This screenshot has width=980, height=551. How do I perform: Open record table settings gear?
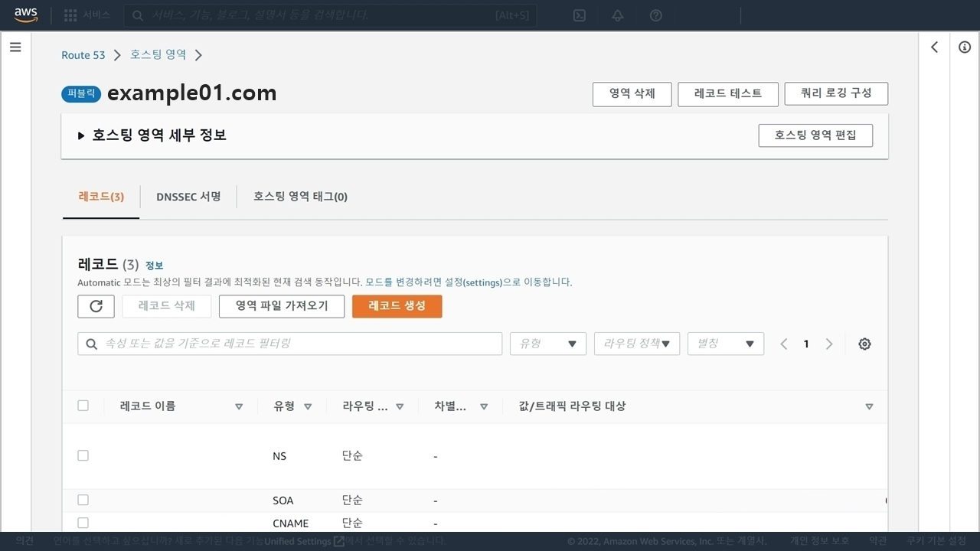pyautogui.click(x=864, y=344)
